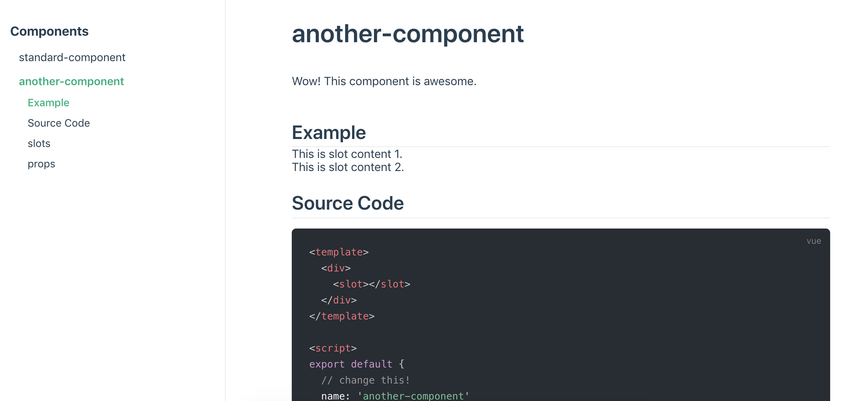This screenshot has height=401, width=868.
Task: Click the component description text
Action: [x=384, y=81]
